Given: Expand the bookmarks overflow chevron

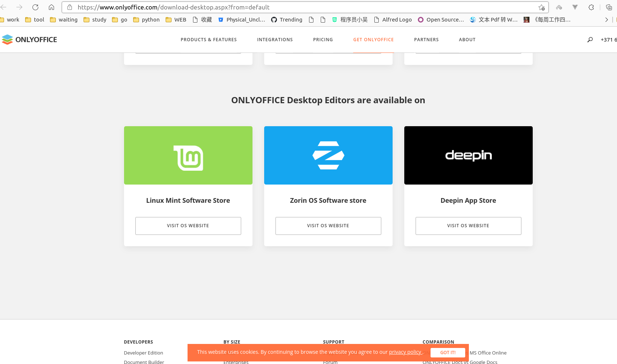Looking at the screenshot, I should pyautogui.click(x=606, y=20).
